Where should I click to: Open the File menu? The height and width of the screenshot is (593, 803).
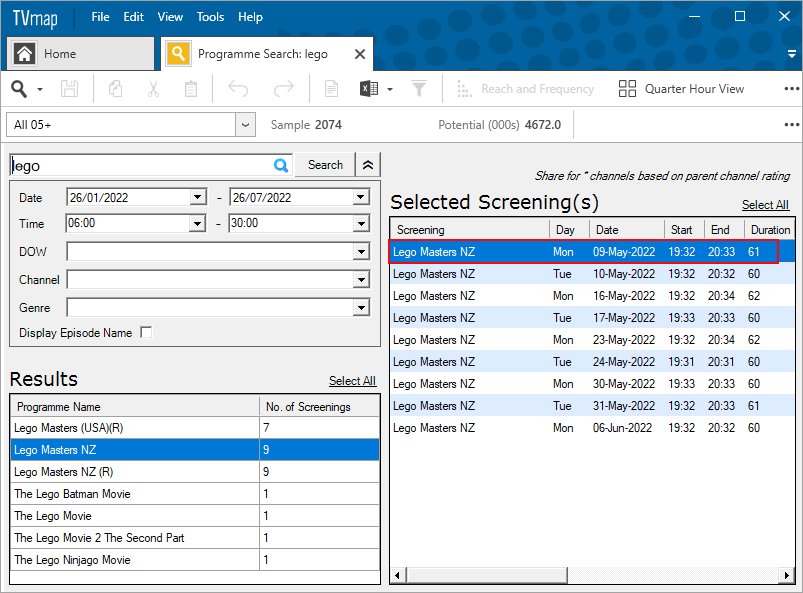100,17
